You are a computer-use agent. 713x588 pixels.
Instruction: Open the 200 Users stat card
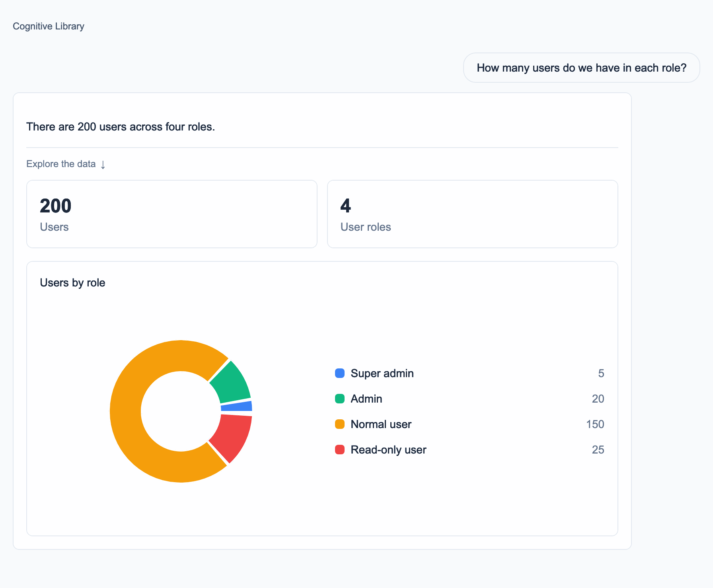coord(172,214)
